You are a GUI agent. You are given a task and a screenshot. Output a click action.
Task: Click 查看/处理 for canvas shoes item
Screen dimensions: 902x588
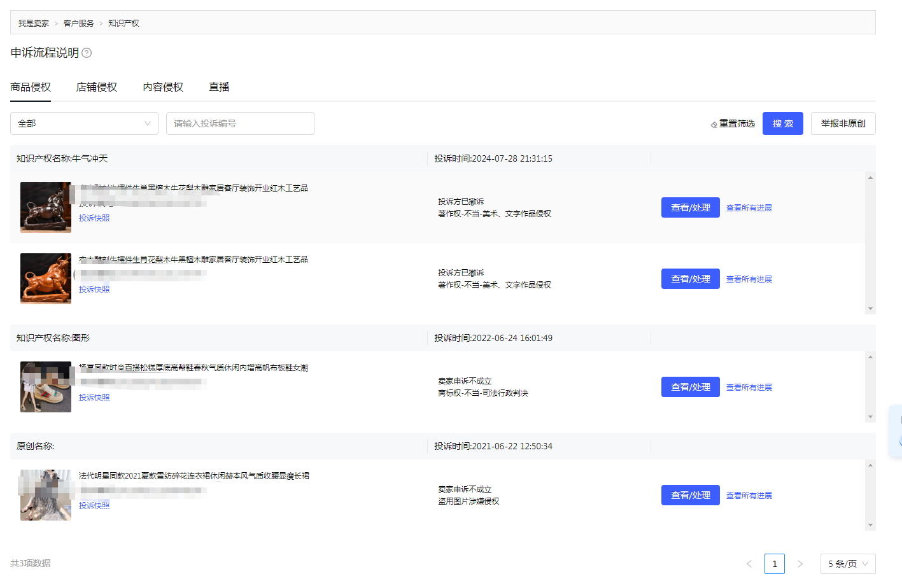(691, 387)
